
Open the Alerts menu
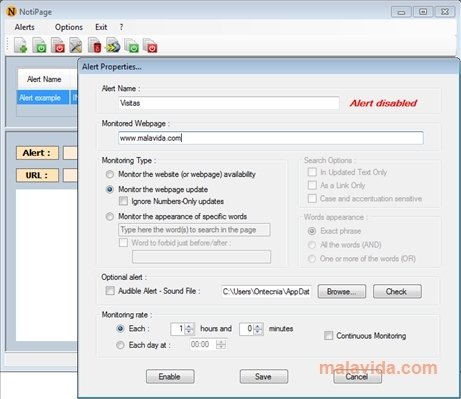pyautogui.click(x=24, y=27)
